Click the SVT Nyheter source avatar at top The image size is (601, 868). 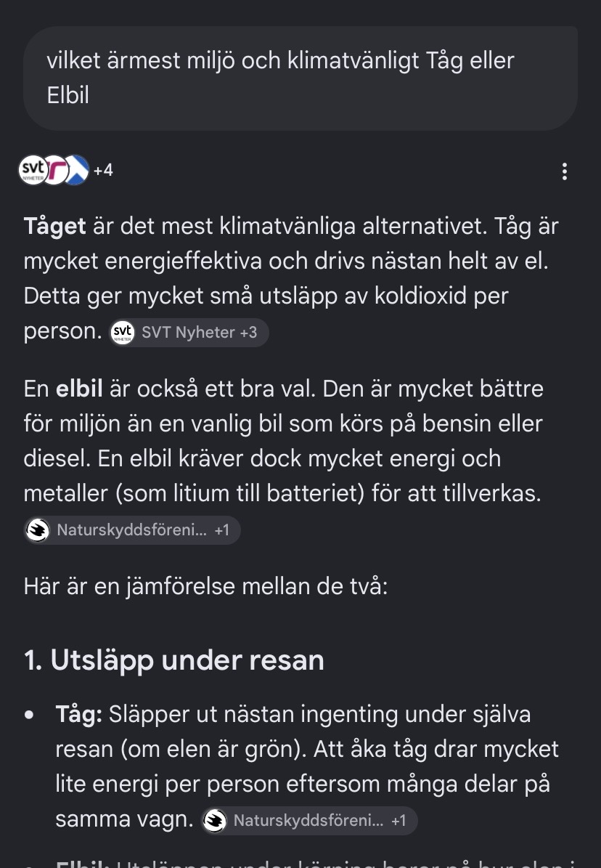click(x=33, y=170)
